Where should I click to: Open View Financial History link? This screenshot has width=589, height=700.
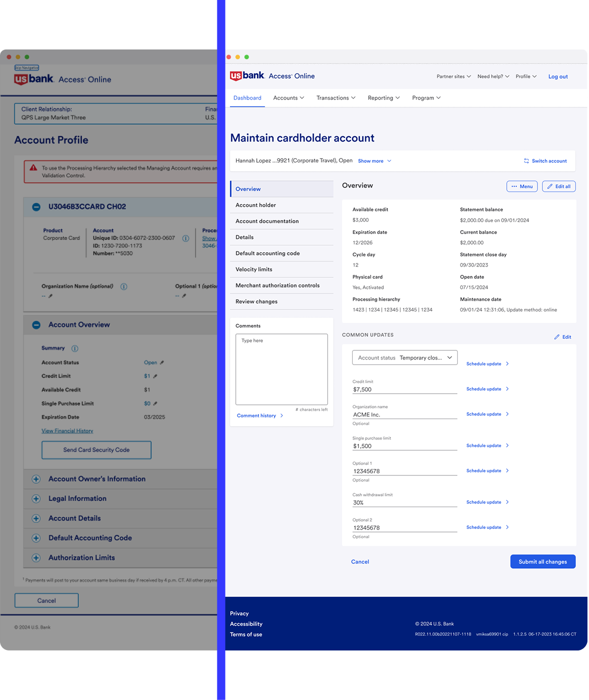coord(67,431)
